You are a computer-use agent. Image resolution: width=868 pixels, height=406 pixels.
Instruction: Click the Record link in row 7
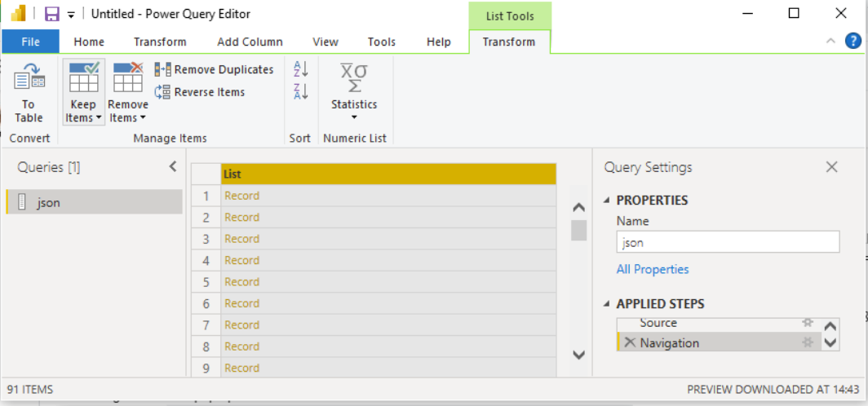point(242,325)
